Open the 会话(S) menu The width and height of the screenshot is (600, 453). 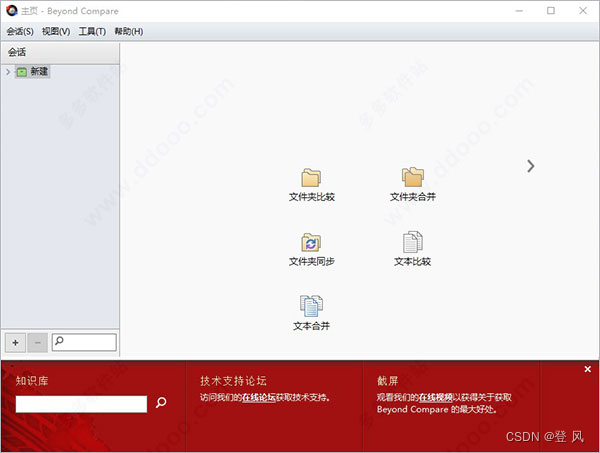pos(20,31)
